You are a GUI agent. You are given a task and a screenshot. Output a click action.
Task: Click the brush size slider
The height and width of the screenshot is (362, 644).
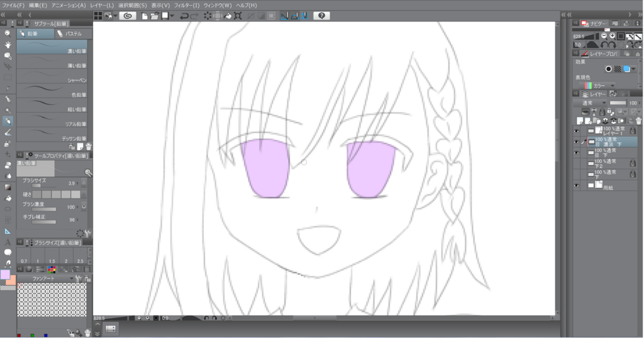pos(44,186)
